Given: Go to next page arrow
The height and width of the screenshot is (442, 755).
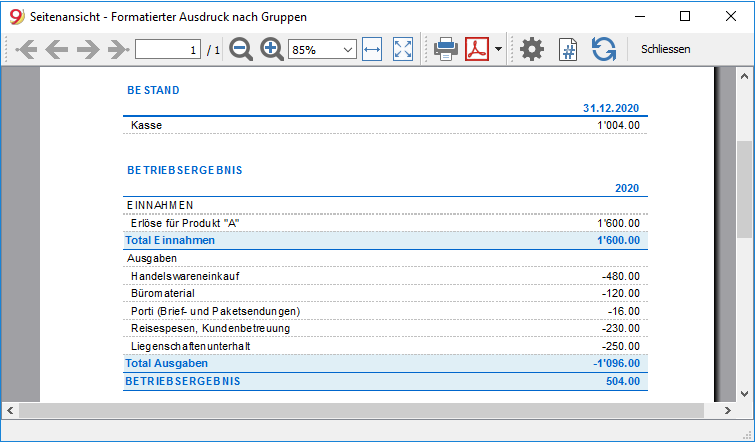Looking at the screenshot, I should point(87,49).
